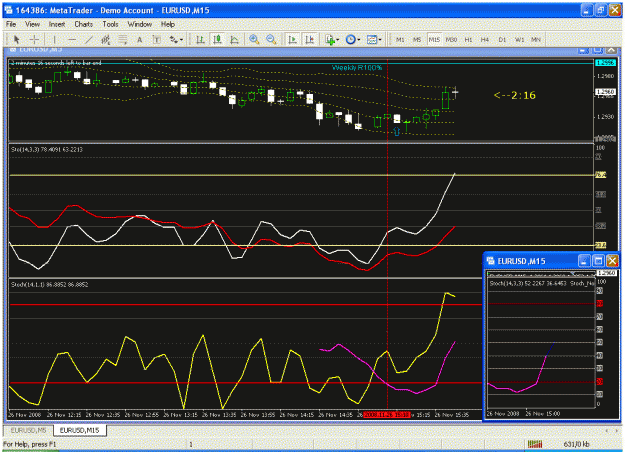Screen dimensions: 625x452
Task: Click the connection status bars icon
Action: [x=535, y=444]
